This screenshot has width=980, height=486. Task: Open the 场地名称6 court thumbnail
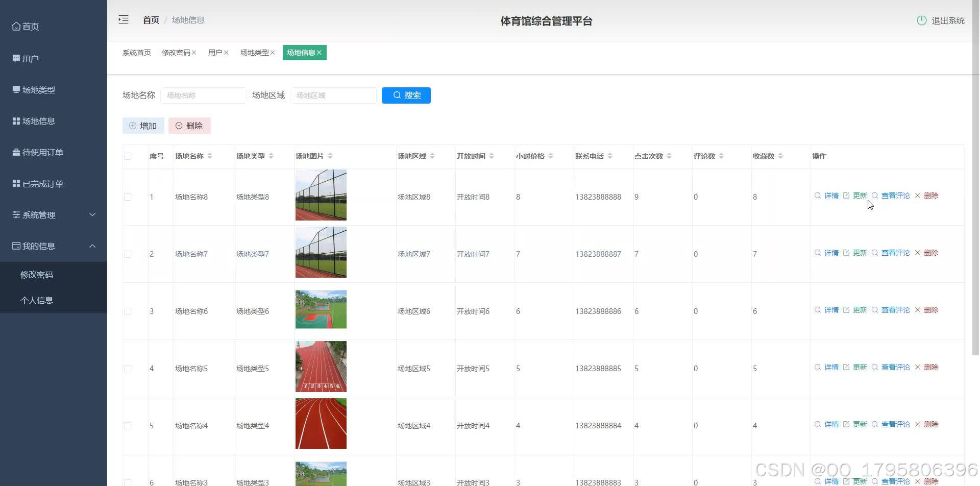(x=321, y=309)
